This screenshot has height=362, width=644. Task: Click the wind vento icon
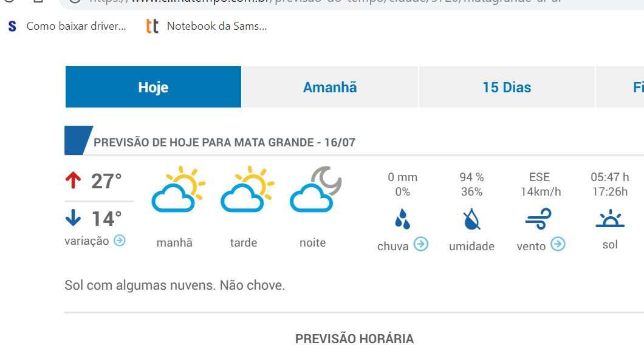tap(538, 219)
